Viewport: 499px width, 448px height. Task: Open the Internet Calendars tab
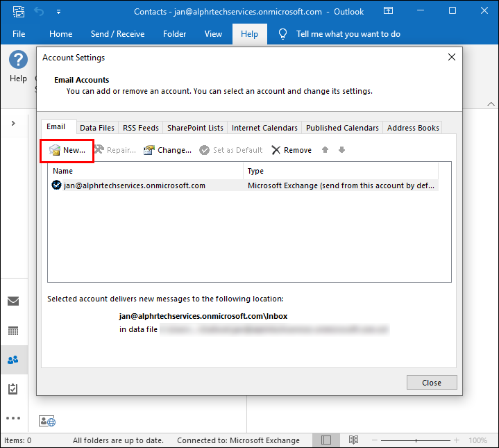264,128
